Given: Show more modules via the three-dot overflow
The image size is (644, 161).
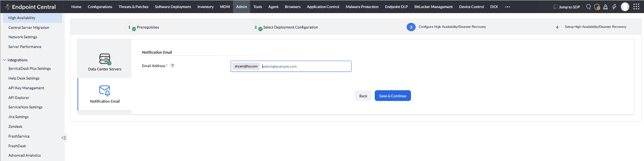Looking at the screenshot, I should 507,7.
